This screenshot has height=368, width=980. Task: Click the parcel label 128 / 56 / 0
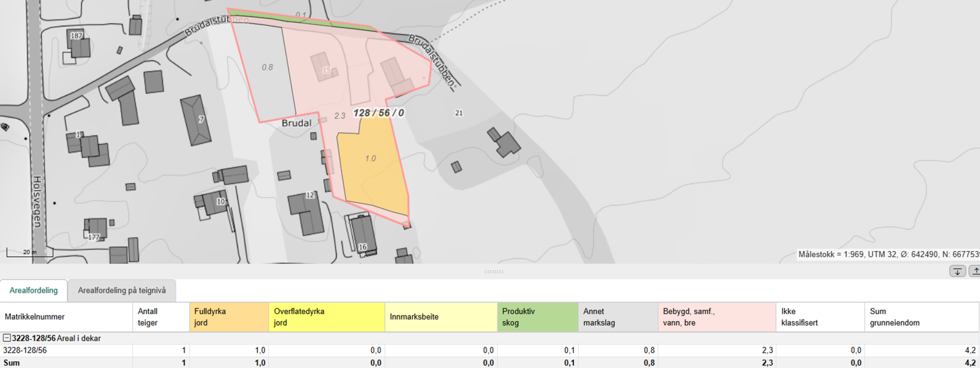(x=379, y=113)
